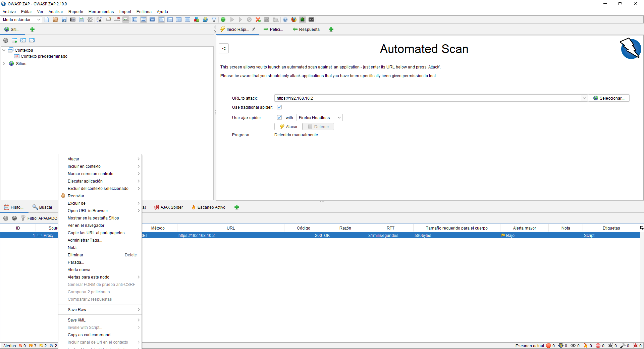The height and width of the screenshot is (349, 644).
Task: Click the target icon in the History toolbar
Action: (x=6, y=218)
